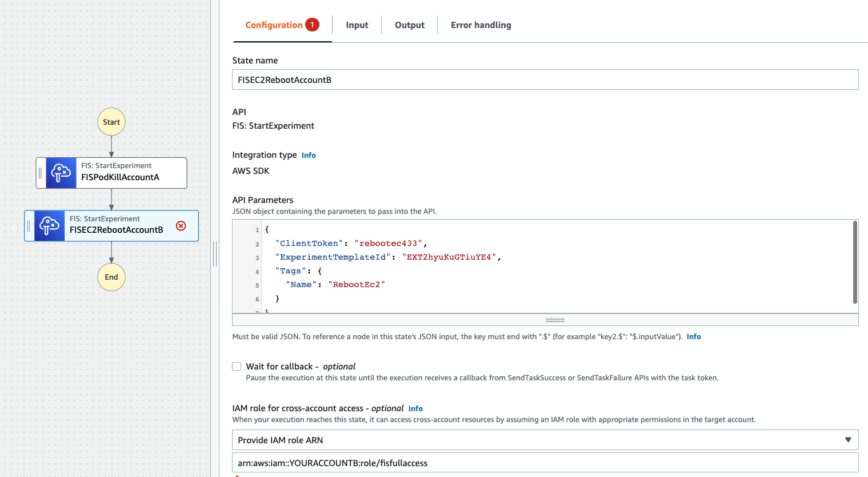Click Info link next to Integration type

coord(309,156)
